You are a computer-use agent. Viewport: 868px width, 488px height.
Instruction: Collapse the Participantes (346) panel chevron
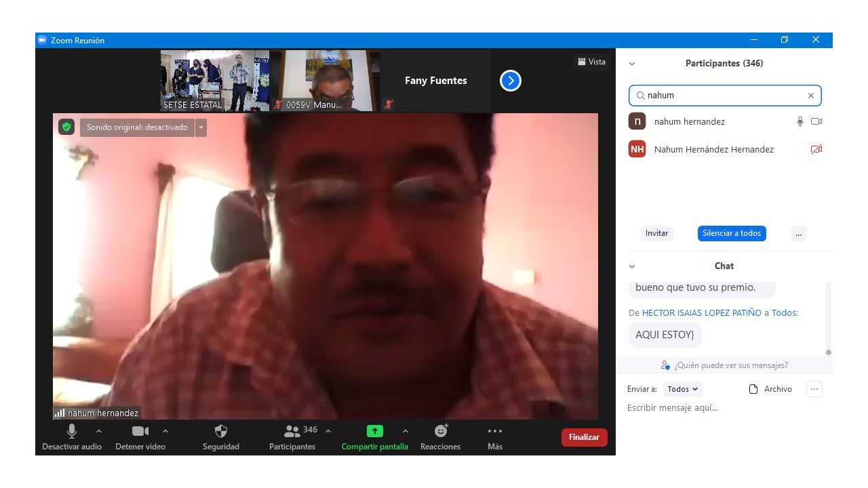[x=632, y=64]
